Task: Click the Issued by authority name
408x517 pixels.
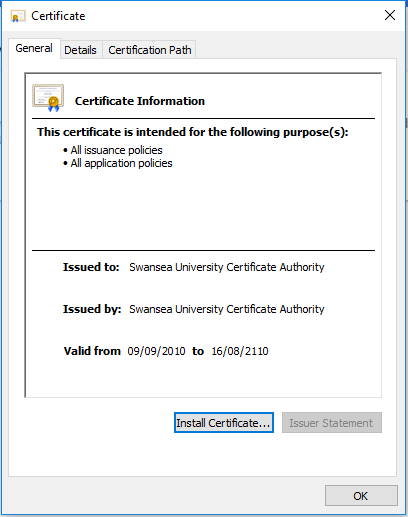Action: pyautogui.click(x=227, y=309)
